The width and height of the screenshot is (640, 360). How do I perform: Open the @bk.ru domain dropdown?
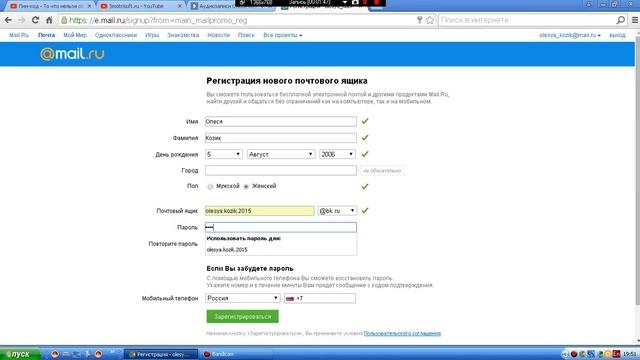337,211
